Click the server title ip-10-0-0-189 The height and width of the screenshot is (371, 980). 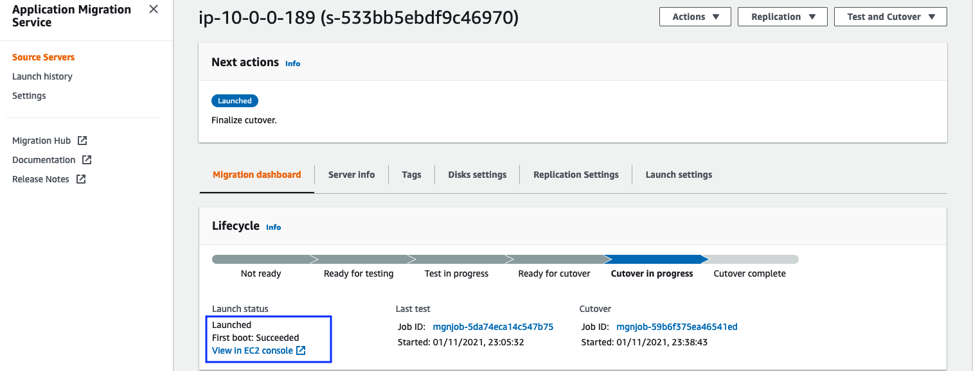click(x=359, y=18)
